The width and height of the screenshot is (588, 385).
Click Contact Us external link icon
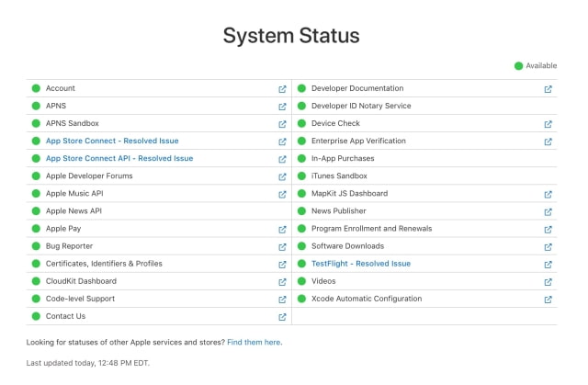click(x=282, y=316)
